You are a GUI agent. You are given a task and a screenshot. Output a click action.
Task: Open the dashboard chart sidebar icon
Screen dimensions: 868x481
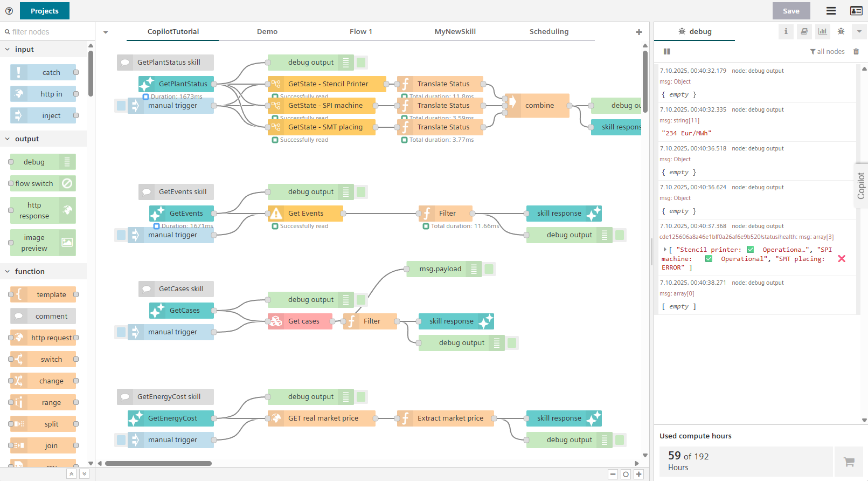click(x=822, y=32)
